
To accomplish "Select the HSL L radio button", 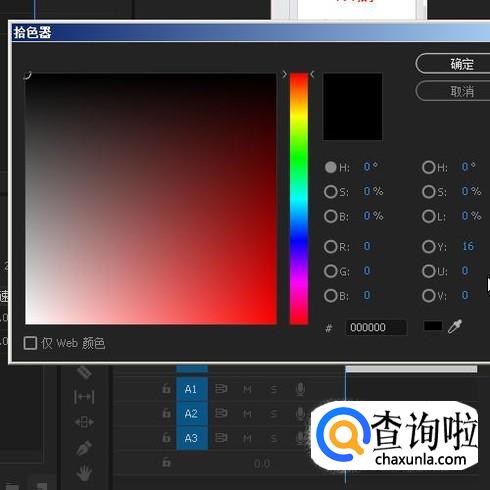I will (429, 217).
